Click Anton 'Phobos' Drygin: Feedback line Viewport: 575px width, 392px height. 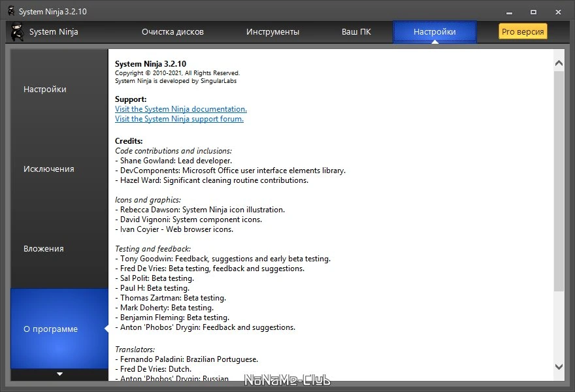(205, 327)
